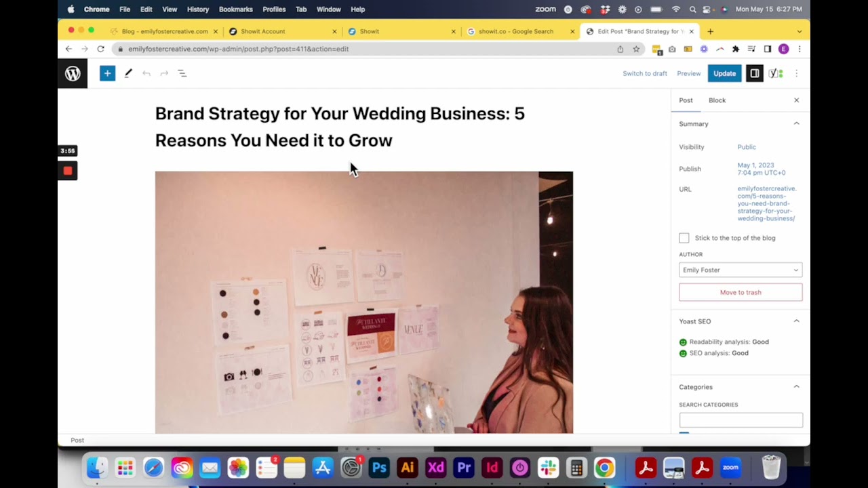Open SEO analysis: Good result

[719, 353]
